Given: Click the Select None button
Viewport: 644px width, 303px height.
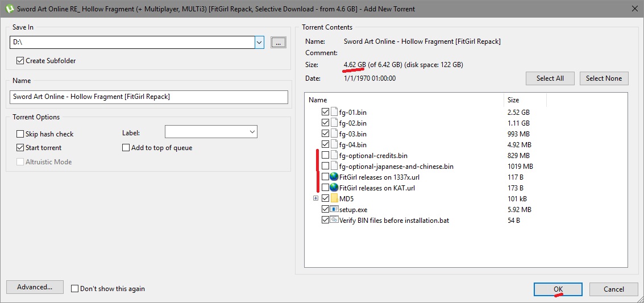Looking at the screenshot, I should pyautogui.click(x=604, y=78).
